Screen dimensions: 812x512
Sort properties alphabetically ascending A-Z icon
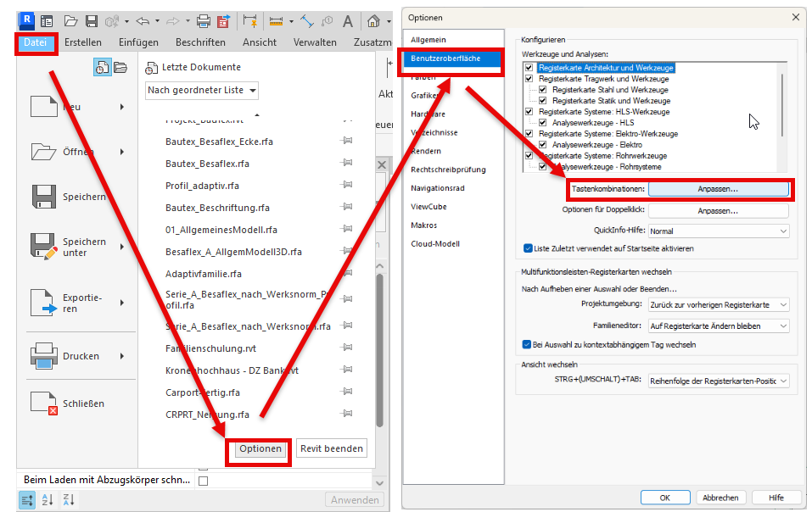[48, 499]
